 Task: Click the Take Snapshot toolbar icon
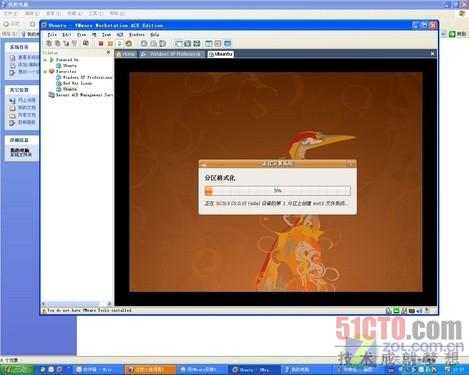(144, 44)
